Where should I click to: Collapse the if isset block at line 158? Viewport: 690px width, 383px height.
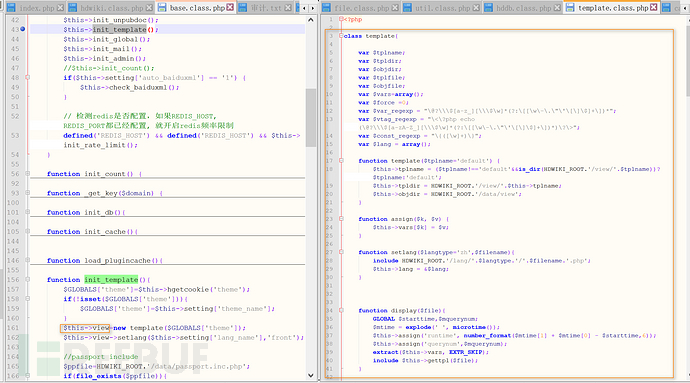pyautogui.click(x=27, y=298)
